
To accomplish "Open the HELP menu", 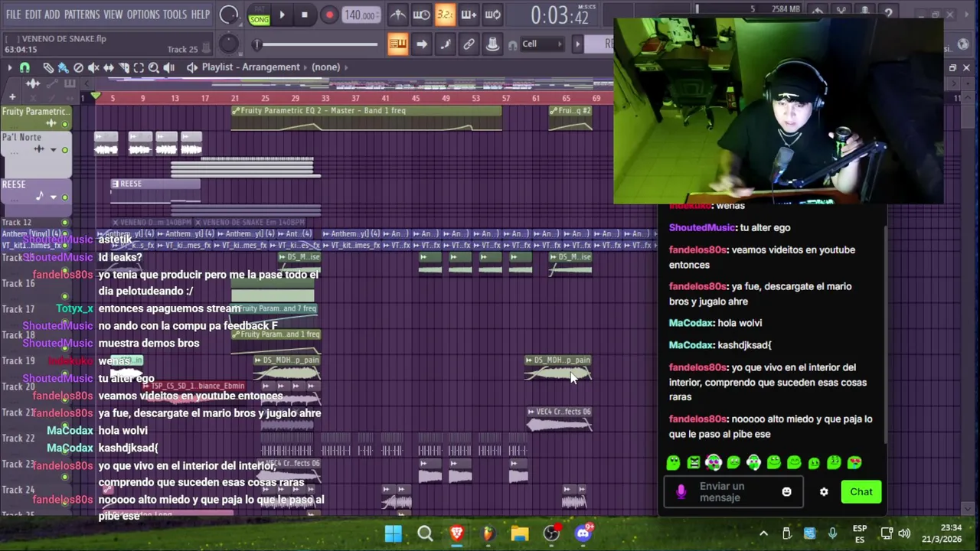I will (201, 15).
